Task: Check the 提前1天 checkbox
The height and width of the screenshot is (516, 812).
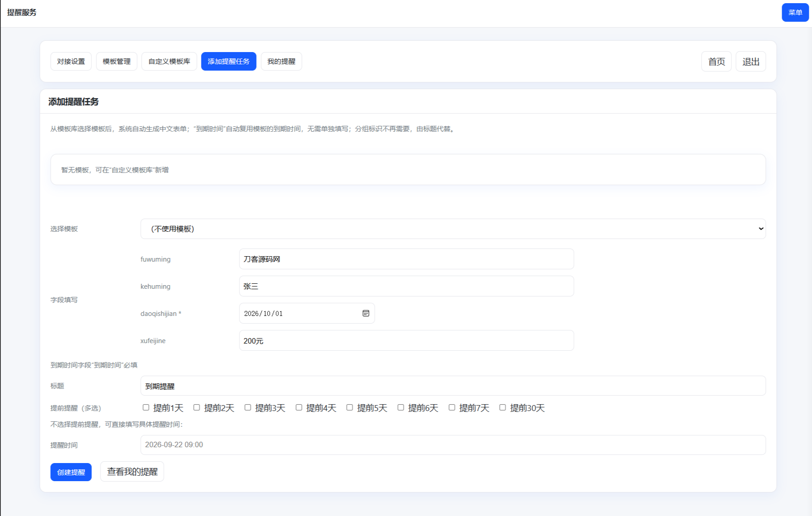Action: [146, 407]
